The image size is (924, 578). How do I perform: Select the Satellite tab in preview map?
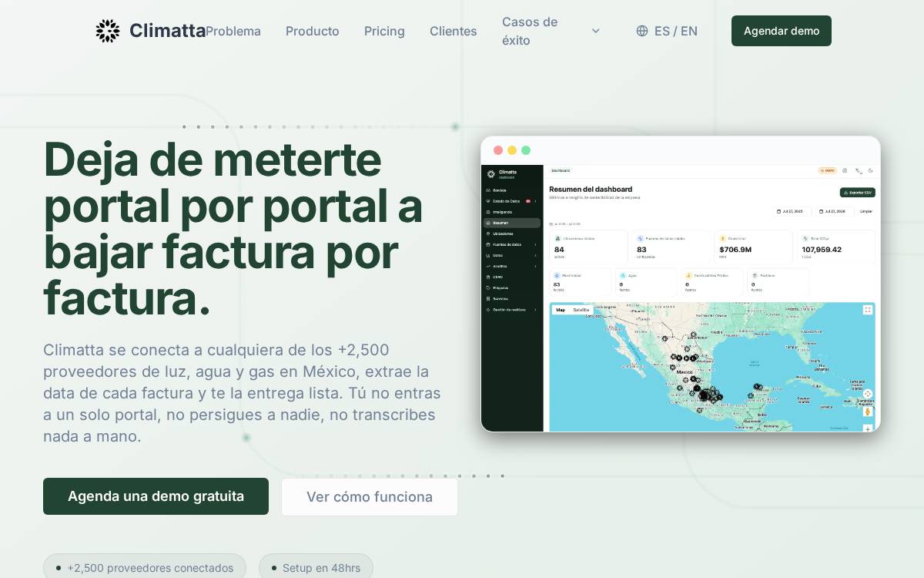coord(581,310)
